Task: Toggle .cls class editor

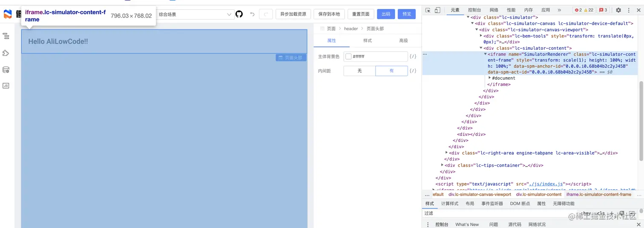Action: [601, 214]
